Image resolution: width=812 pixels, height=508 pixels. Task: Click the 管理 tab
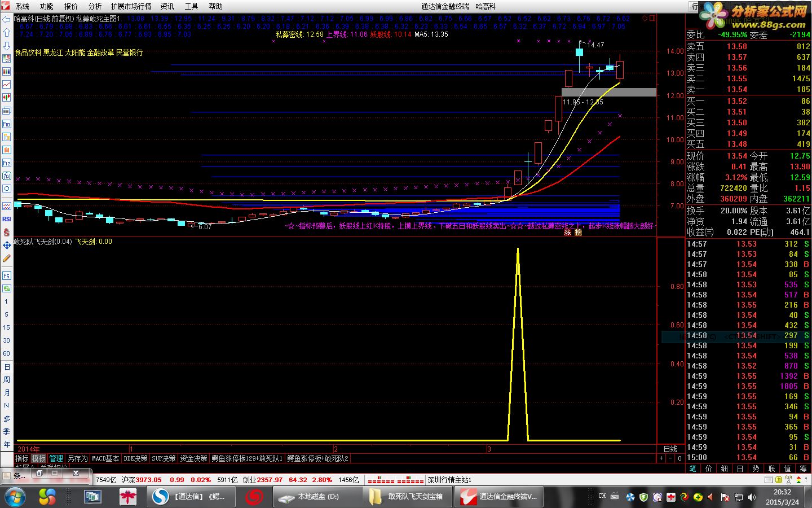coord(56,458)
